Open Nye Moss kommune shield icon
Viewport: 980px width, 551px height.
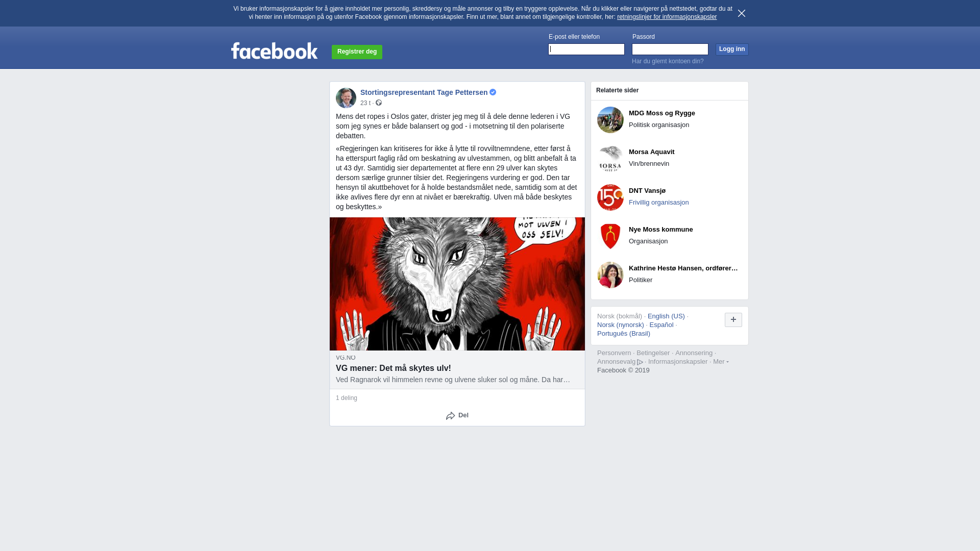coord(610,236)
